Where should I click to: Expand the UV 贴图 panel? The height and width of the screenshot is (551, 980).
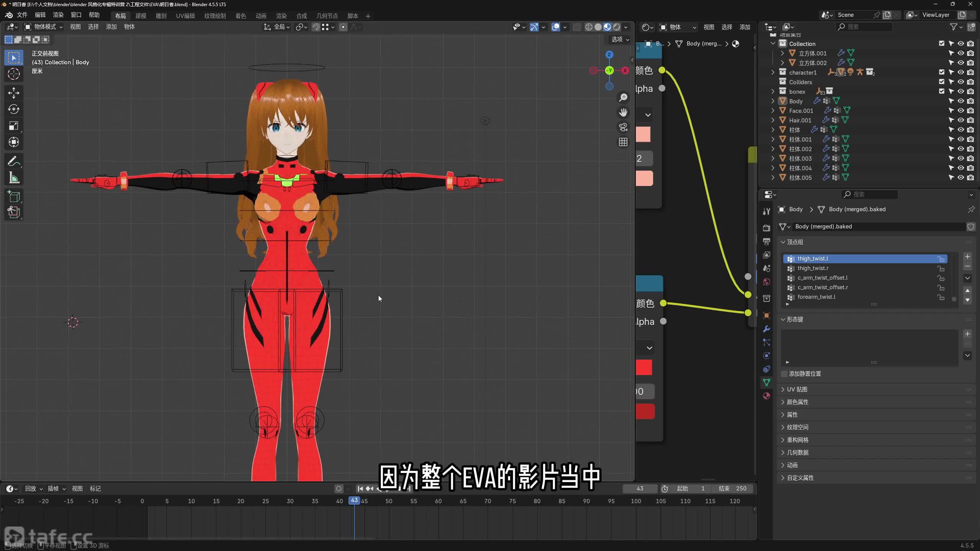pos(797,390)
